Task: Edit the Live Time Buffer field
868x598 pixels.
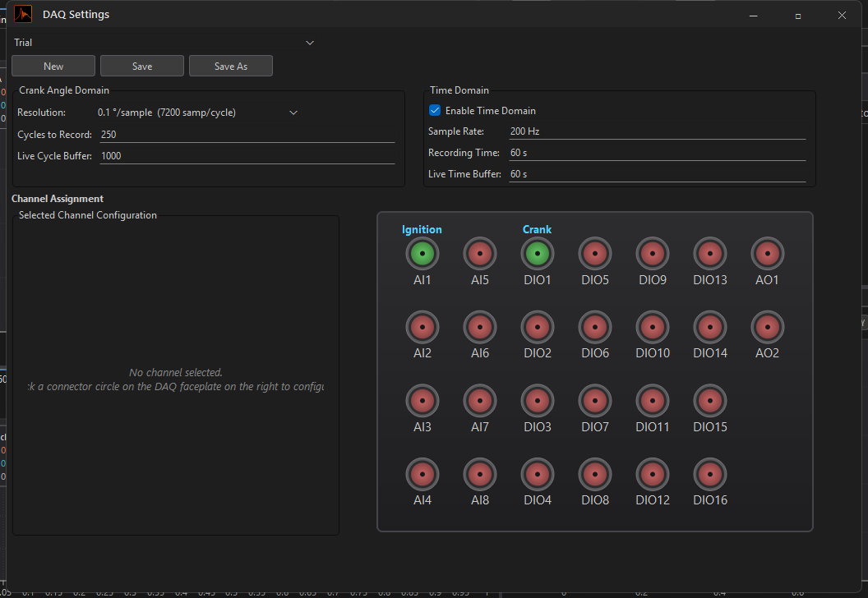Action: click(657, 173)
